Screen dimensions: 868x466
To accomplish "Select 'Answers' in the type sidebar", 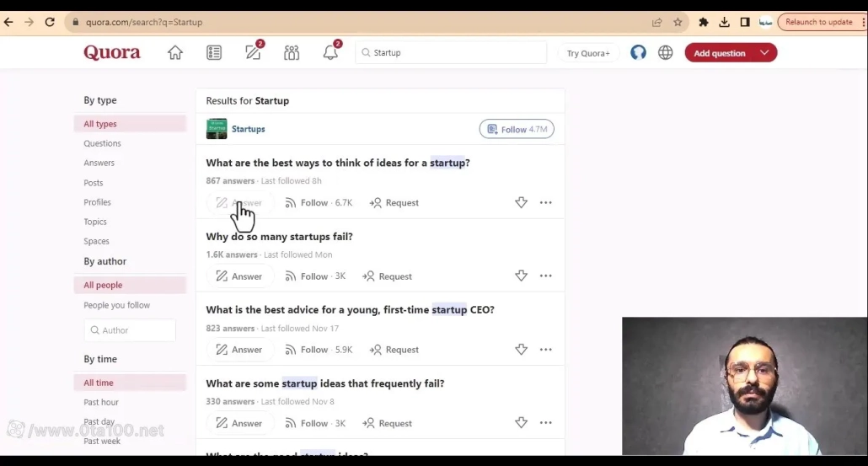I will coord(99,163).
